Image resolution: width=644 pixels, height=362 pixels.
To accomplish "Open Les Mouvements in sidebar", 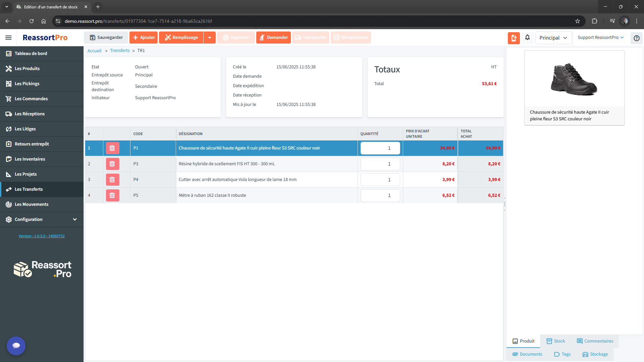I will coord(42,204).
